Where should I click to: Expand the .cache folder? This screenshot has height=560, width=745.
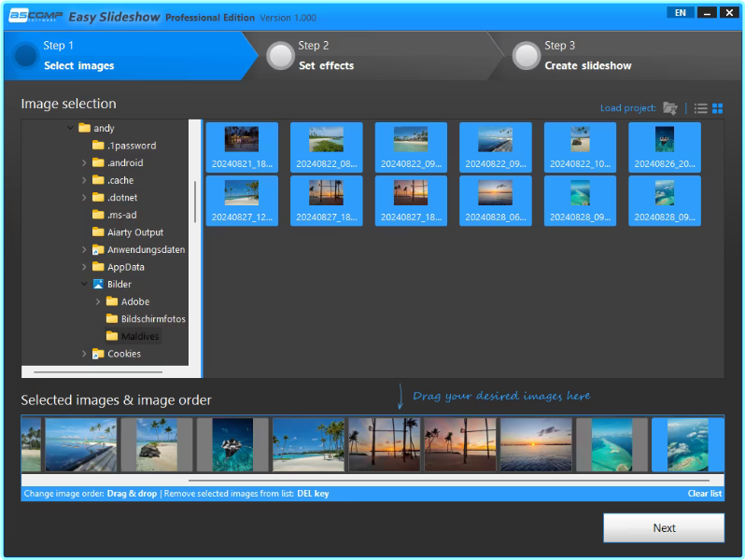coord(84,180)
